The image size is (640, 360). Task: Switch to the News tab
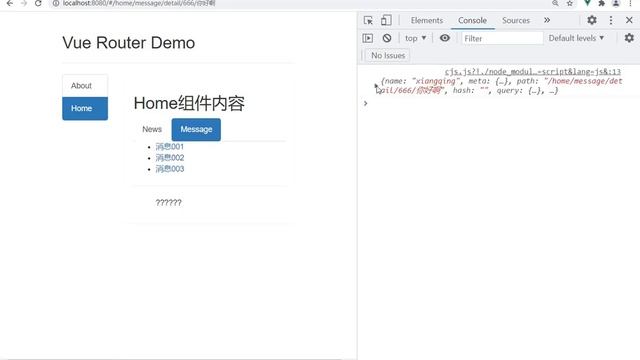pos(152,129)
